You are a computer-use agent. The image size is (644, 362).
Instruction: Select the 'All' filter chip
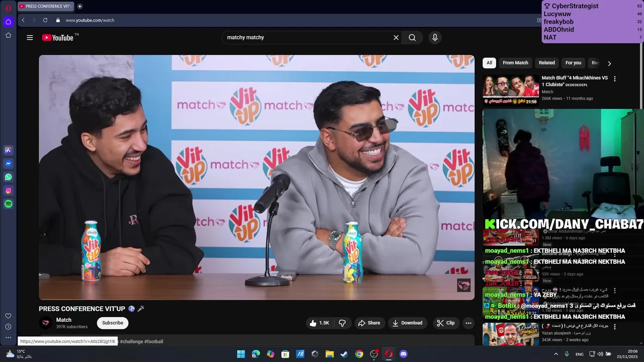click(x=489, y=63)
